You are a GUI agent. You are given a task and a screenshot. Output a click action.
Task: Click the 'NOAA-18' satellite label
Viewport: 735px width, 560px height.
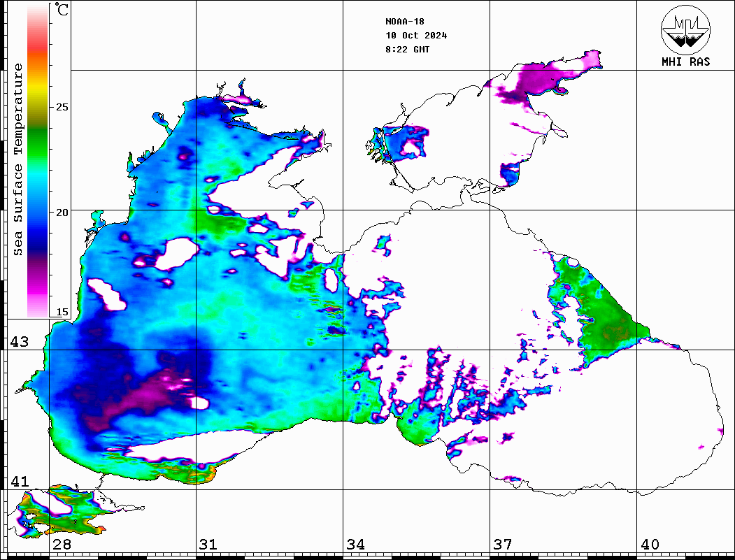pos(404,22)
